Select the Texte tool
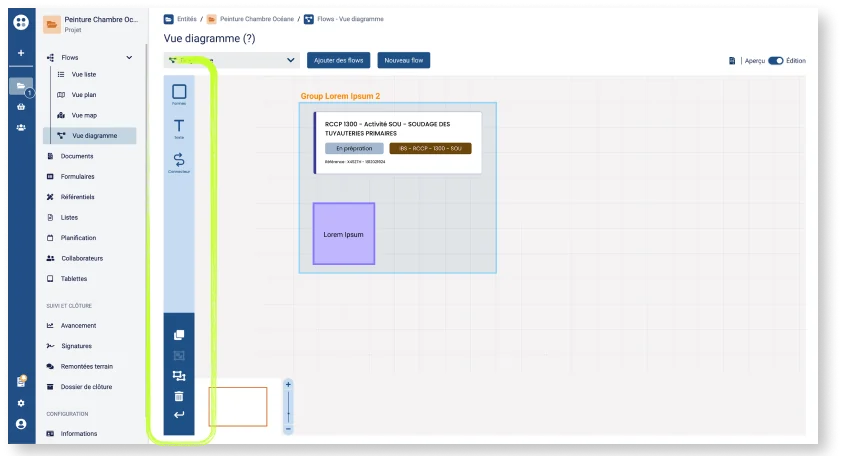The height and width of the screenshot is (456, 842). [x=179, y=128]
